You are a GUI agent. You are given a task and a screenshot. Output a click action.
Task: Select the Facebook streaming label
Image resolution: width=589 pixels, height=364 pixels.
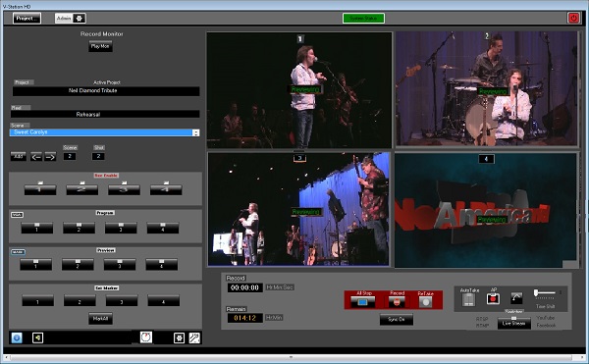coord(546,325)
